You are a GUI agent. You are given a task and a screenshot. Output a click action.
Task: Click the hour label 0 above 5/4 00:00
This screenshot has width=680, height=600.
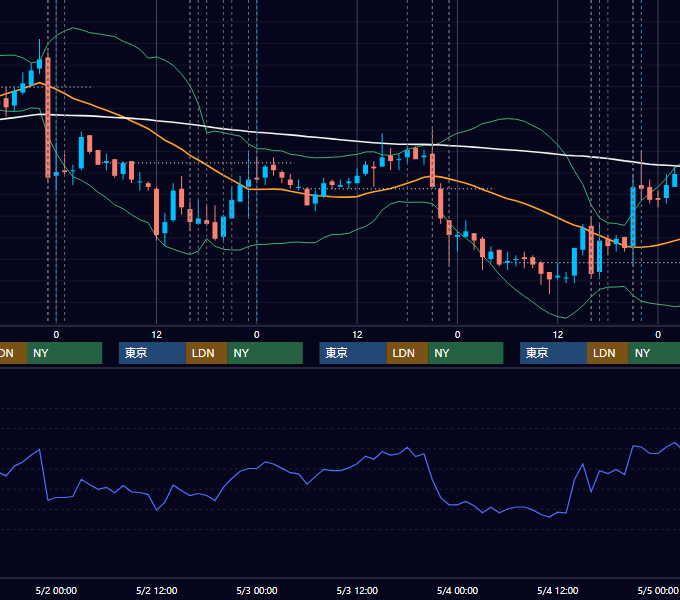(x=457, y=335)
